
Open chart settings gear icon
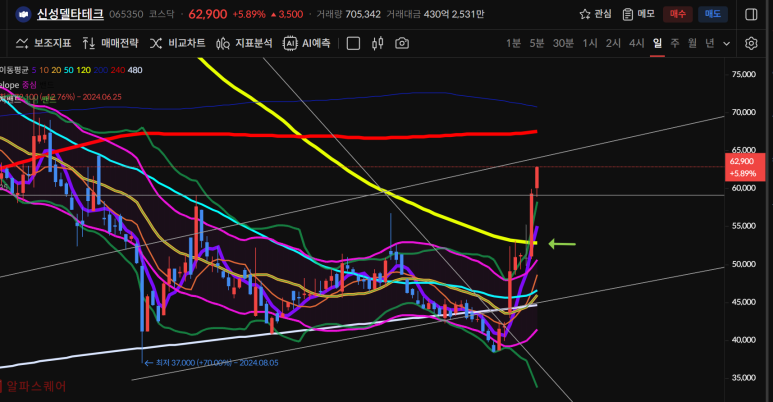tap(751, 43)
